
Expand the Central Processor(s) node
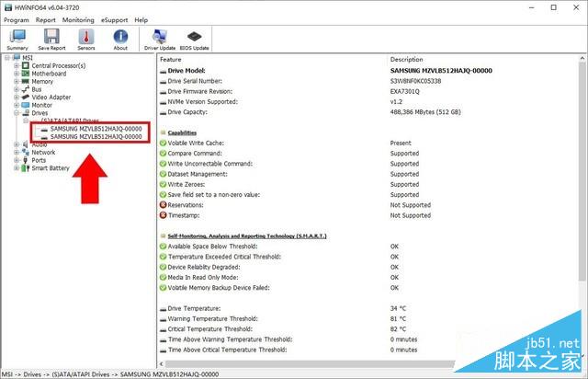(x=17, y=65)
